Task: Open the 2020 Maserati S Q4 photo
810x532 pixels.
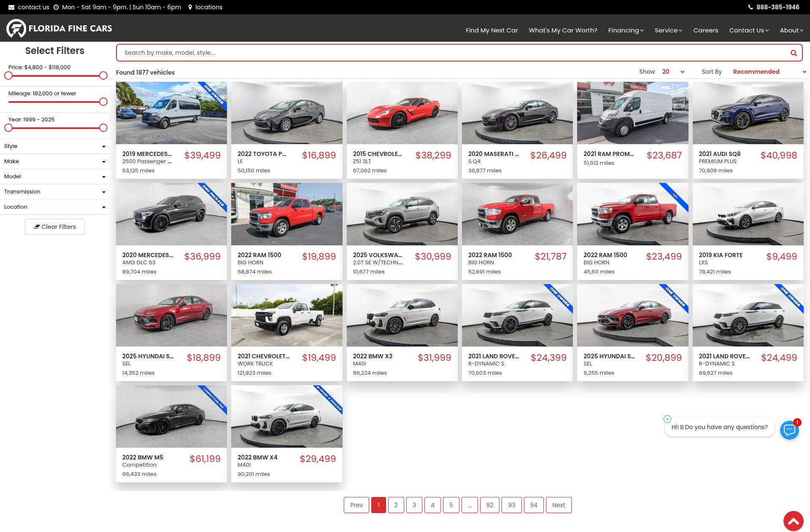Action: coord(517,113)
